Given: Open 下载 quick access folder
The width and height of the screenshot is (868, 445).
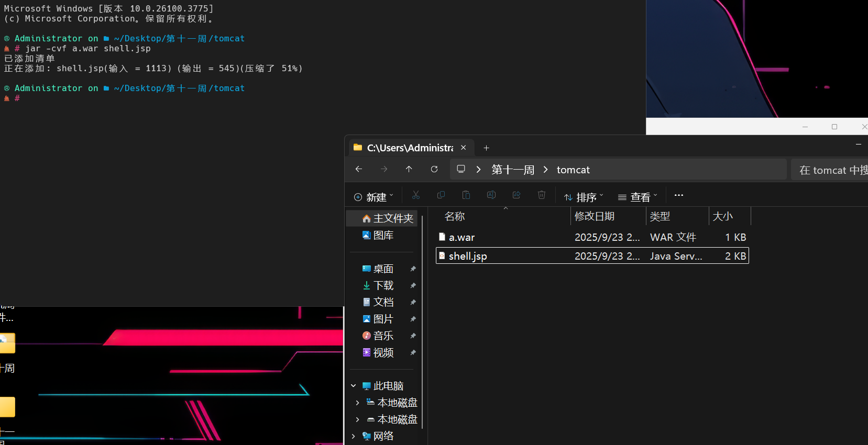Looking at the screenshot, I should point(382,285).
